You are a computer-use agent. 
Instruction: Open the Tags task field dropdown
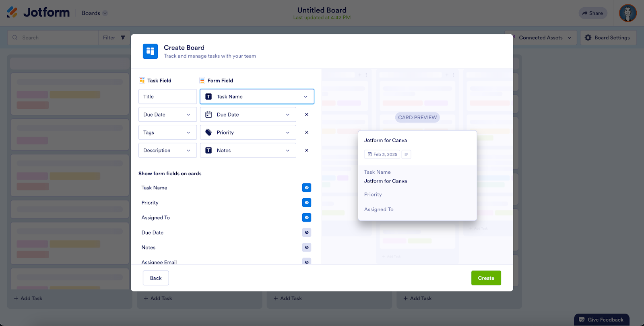167,133
